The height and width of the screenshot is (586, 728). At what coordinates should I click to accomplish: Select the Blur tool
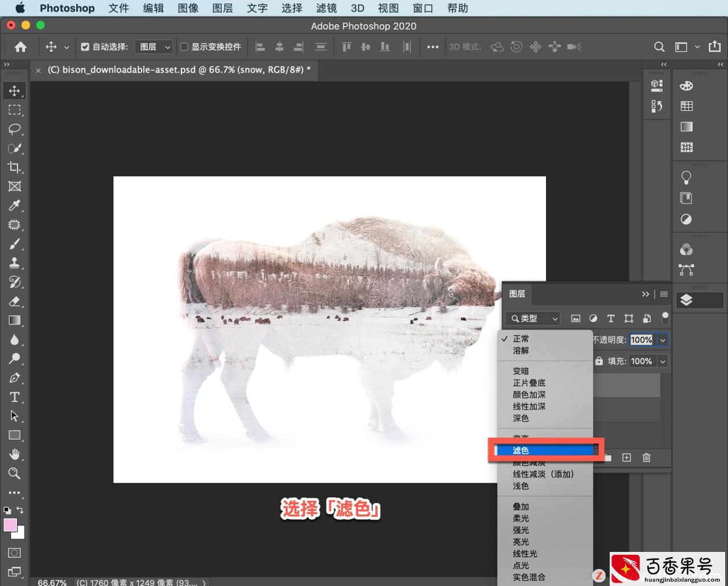(x=15, y=339)
